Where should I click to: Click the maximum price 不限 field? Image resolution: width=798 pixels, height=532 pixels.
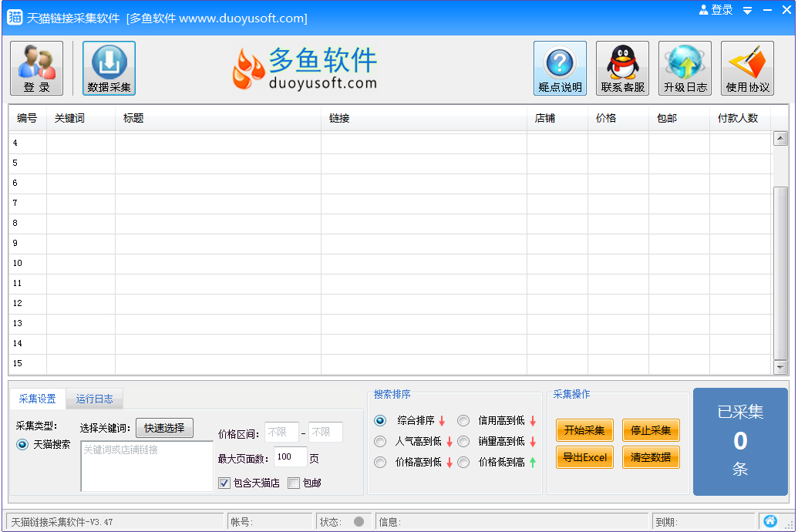coord(325,433)
